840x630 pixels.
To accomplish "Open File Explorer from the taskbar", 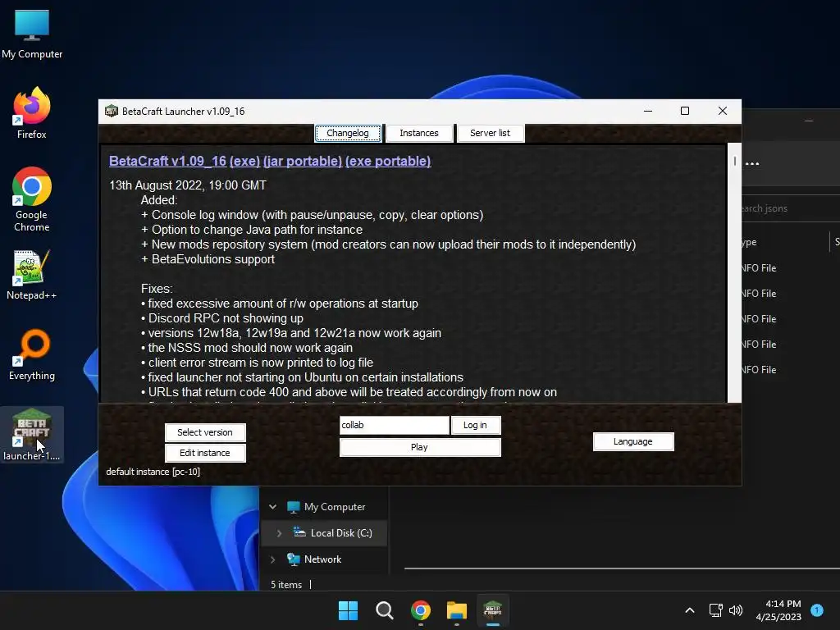I will point(457,610).
